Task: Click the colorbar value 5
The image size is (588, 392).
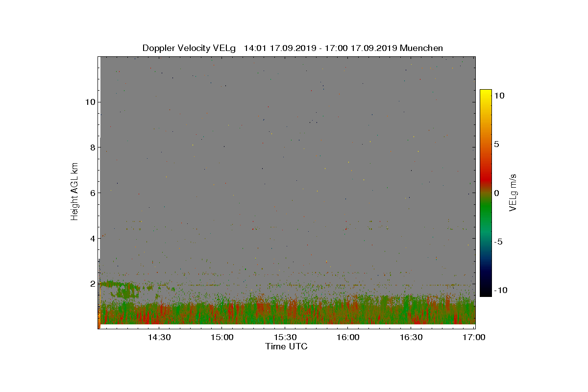Action: click(x=496, y=145)
